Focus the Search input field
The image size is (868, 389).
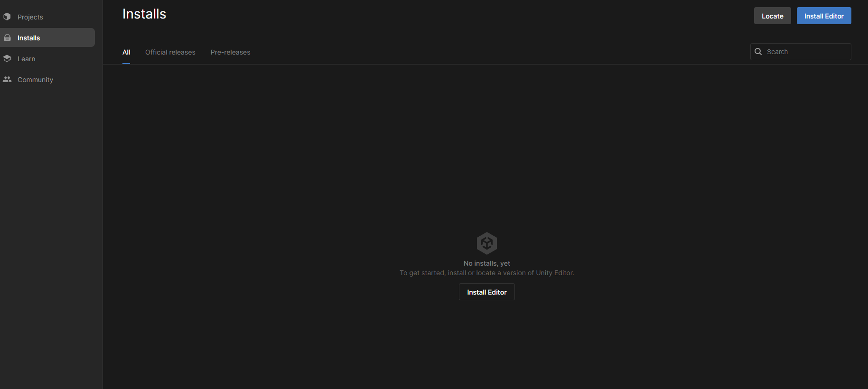[x=801, y=52]
